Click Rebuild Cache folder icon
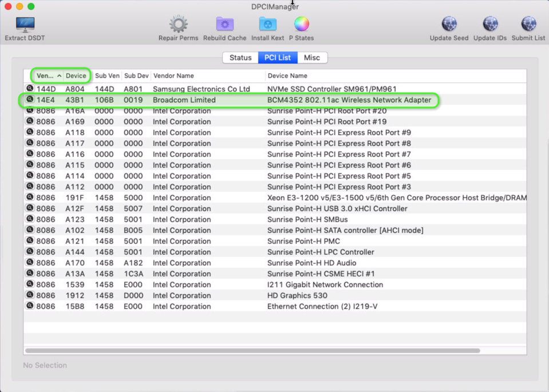Screen dimensions: 549x392 (224, 25)
